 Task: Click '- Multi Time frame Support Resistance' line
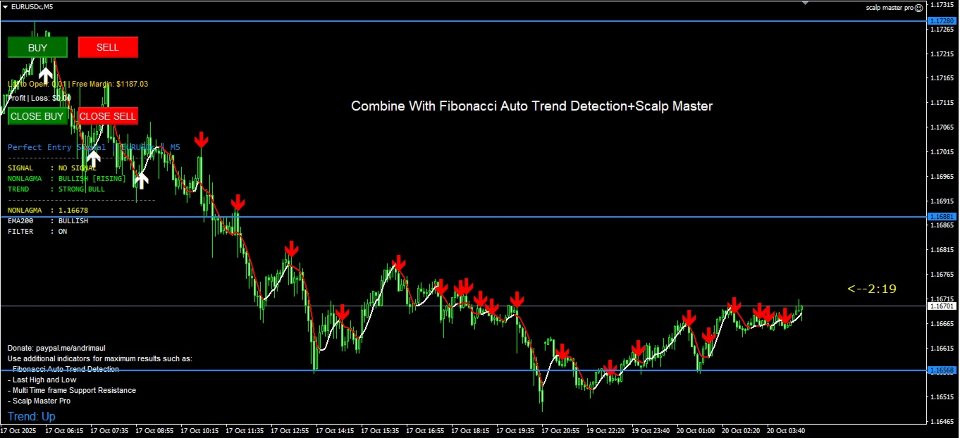[72, 390]
